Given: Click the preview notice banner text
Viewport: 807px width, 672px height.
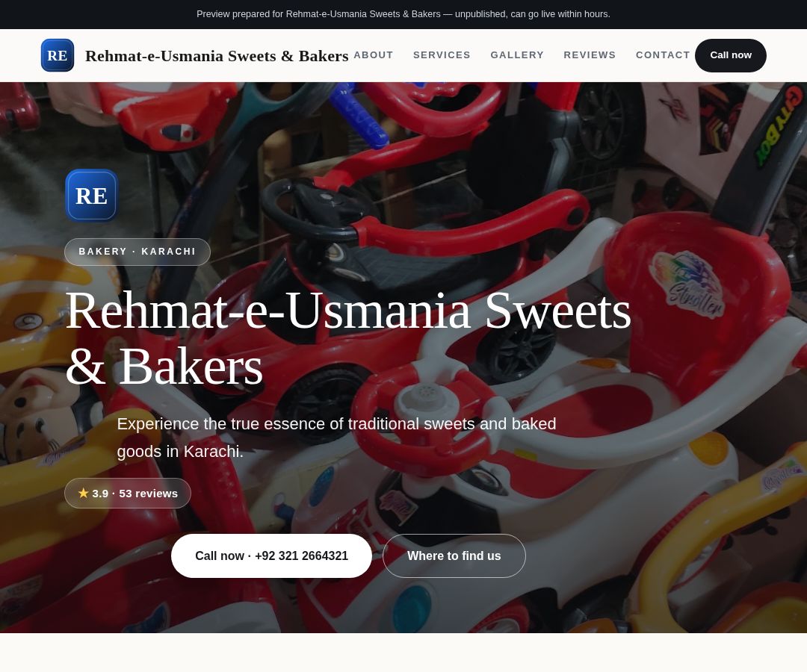Looking at the screenshot, I should (403, 14).
